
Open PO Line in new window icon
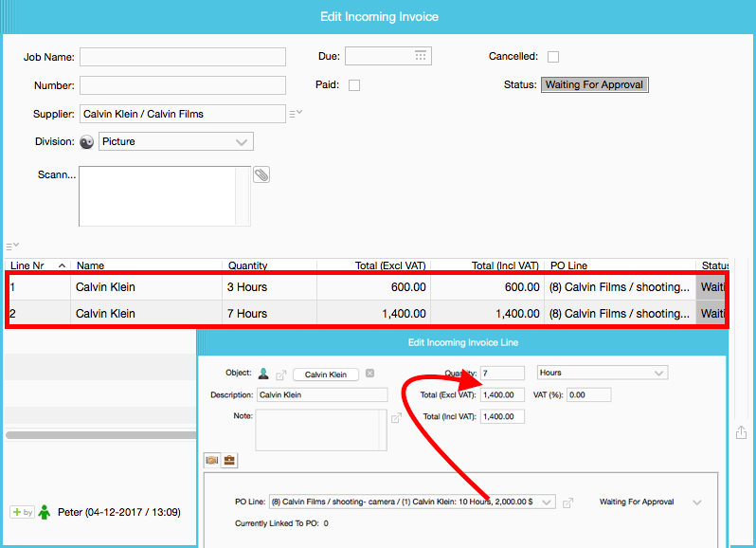(568, 502)
